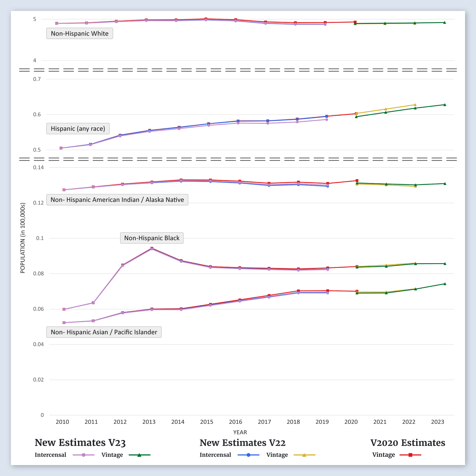Toggle the Intercensal series text under New Estimates V23
476x476 pixels.
[x=50, y=455]
